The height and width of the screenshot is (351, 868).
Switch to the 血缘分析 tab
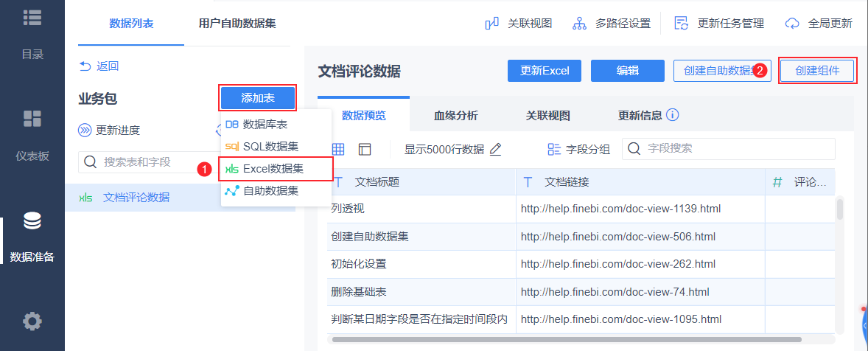(x=455, y=115)
